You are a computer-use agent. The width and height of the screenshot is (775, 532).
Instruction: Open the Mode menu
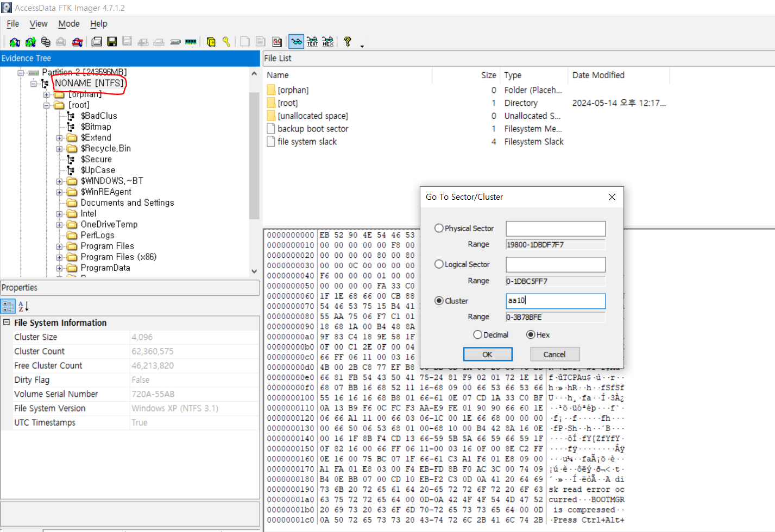click(x=69, y=24)
